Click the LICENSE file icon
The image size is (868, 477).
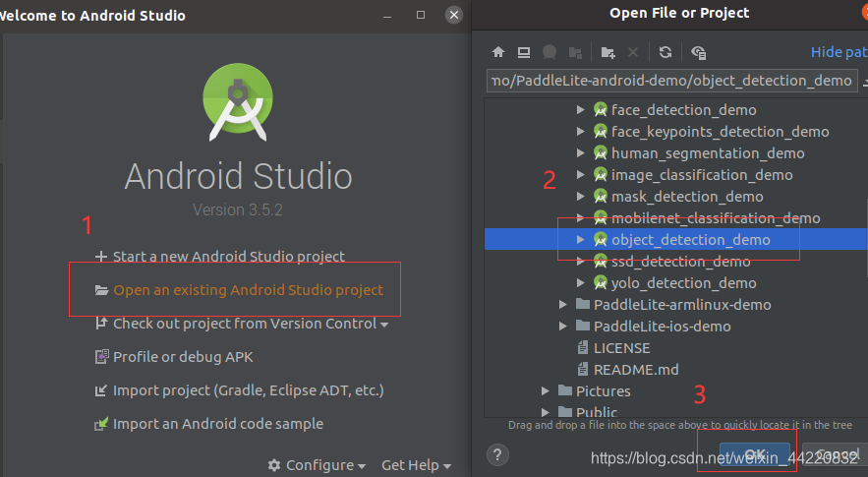582,347
